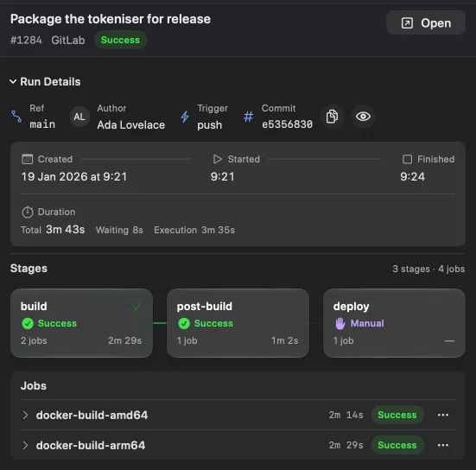Click the checkmark on the build card
Viewport: 476px width, 470px height.
pyautogui.click(x=136, y=307)
